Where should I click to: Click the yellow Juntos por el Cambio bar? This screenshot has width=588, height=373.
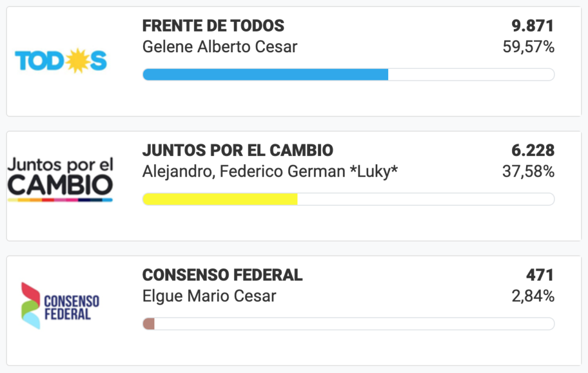coord(220,199)
